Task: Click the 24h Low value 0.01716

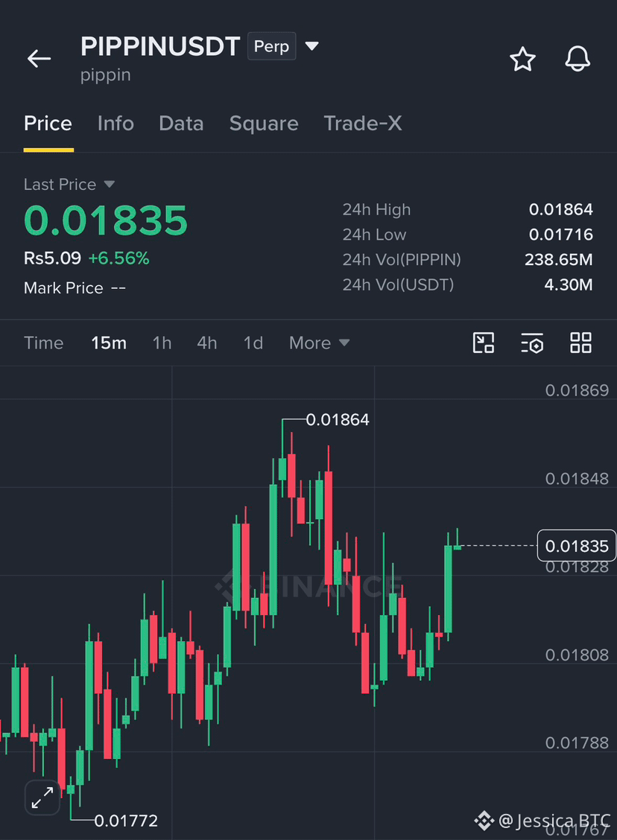Action: (x=560, y=235)
